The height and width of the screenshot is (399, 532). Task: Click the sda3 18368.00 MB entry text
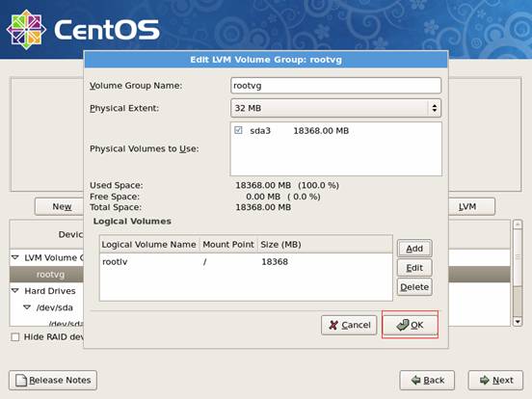click(x=299, y=131)
